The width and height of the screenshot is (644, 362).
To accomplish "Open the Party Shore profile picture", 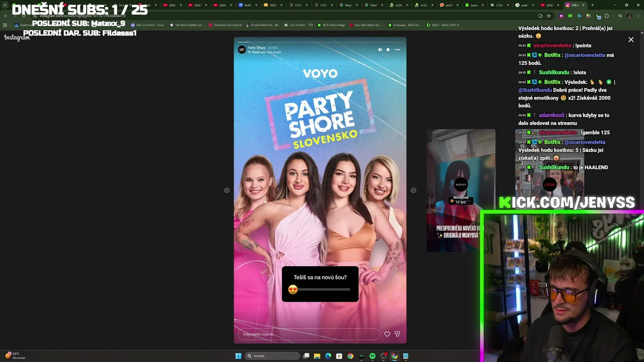I will pos(242,50).
